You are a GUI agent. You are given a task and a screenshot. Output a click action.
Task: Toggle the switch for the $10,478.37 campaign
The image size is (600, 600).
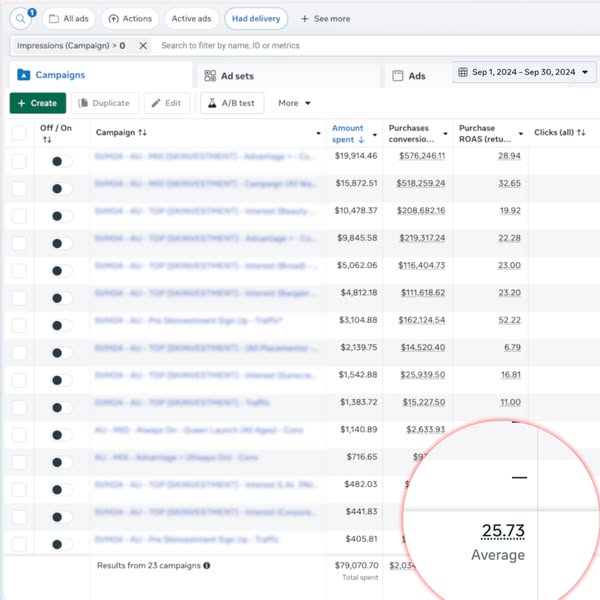tap(61, 214)
